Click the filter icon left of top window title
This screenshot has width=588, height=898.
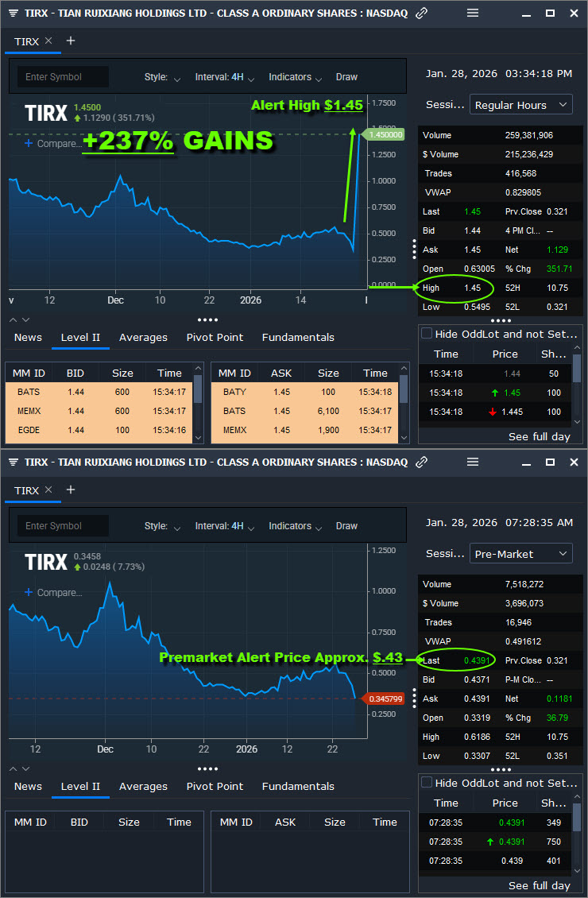point(14,14)
